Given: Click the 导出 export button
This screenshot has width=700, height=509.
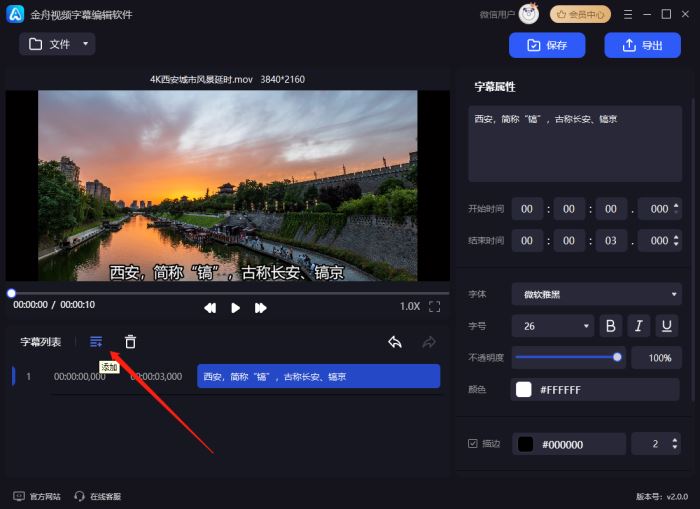Looking at the screenshot, I should click(x=642, y=45).
